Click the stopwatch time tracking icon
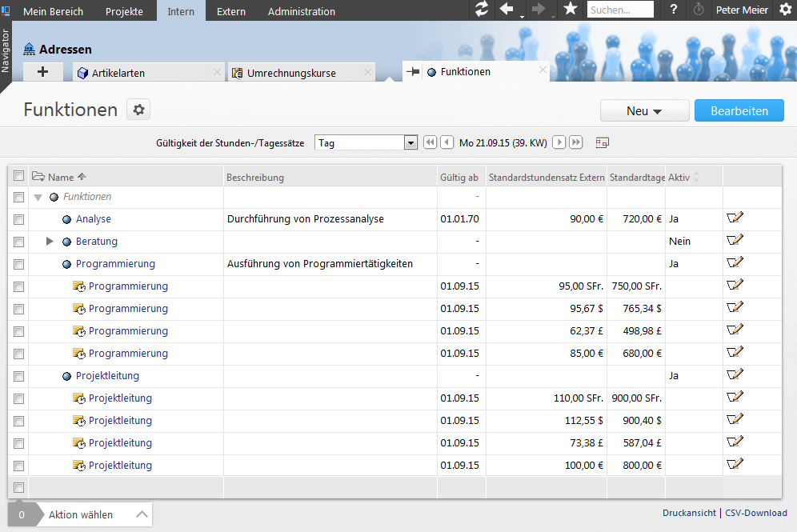 699,10
